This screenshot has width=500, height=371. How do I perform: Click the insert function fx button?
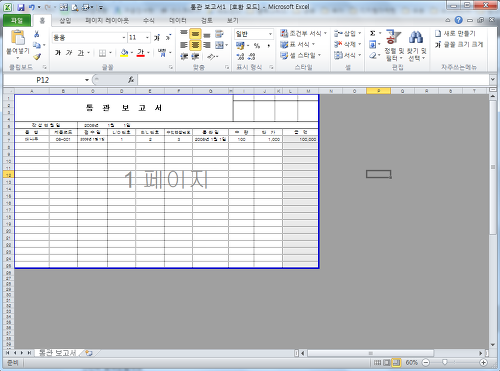point(131,80)
